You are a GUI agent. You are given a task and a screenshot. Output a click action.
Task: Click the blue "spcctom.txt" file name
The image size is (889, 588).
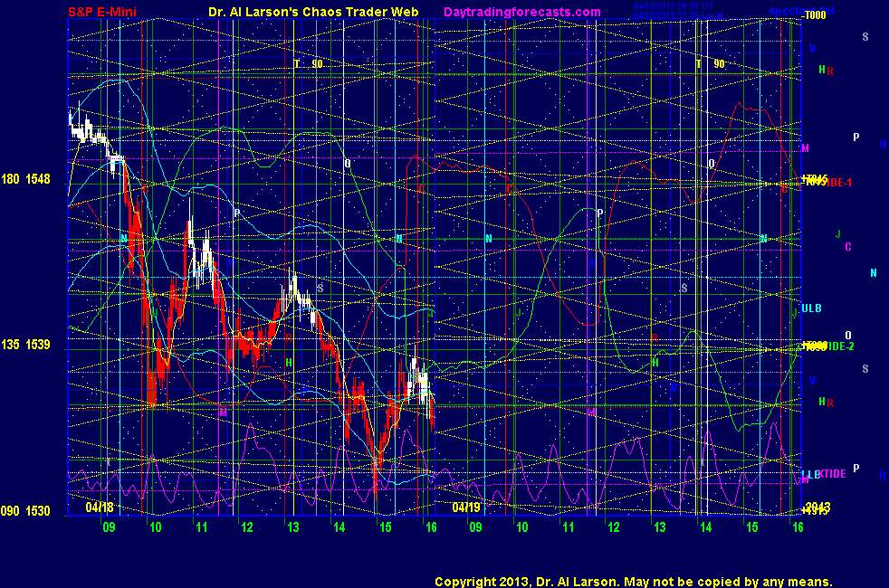click(802, 11)
